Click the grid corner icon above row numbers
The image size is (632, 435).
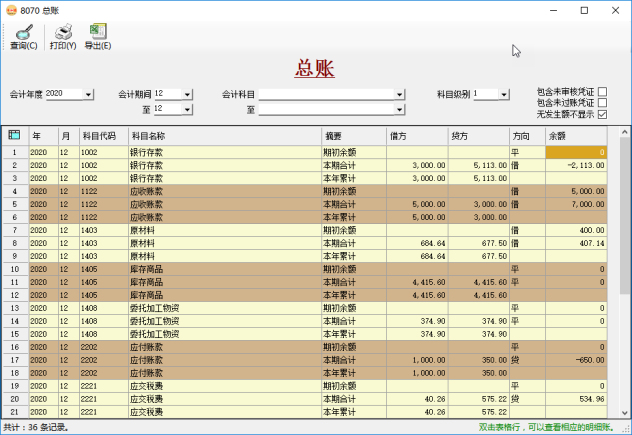click(14, 135)
